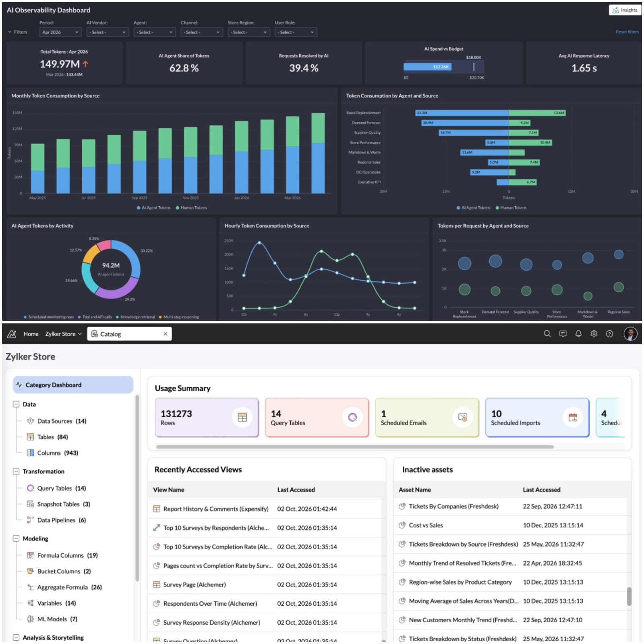Open the comments chat icon
The image size is (644, 644).
pyautogui.click(x=563, y=333)
